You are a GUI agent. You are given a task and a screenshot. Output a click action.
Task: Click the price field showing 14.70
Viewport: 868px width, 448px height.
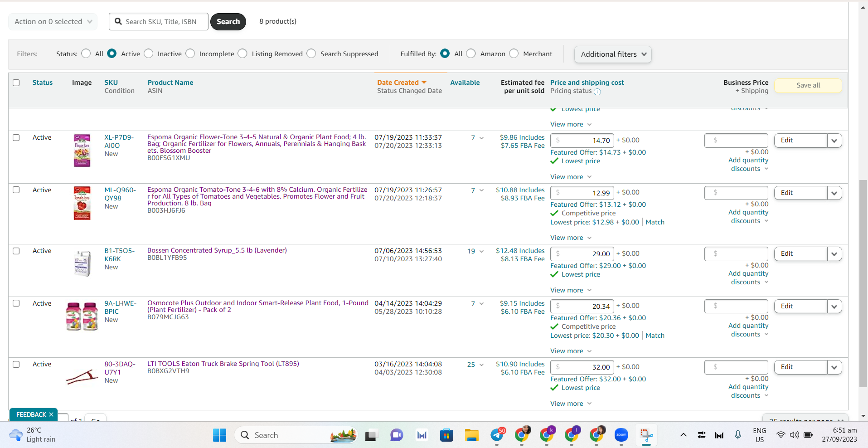582,141
